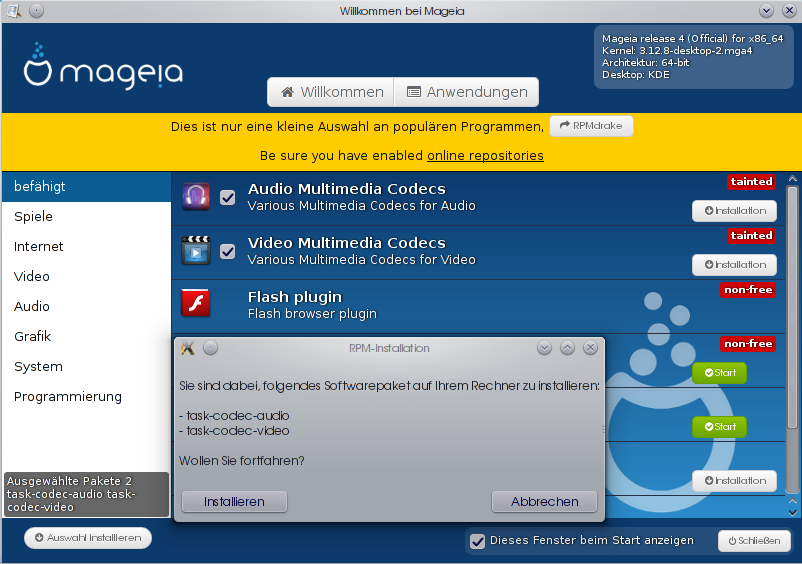Click the non-free badge on Flash plugin

click(748, 290)
